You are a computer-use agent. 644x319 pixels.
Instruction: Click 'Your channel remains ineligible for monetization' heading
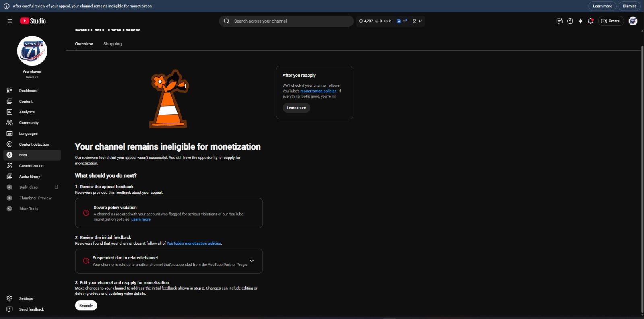pos(168,147)
